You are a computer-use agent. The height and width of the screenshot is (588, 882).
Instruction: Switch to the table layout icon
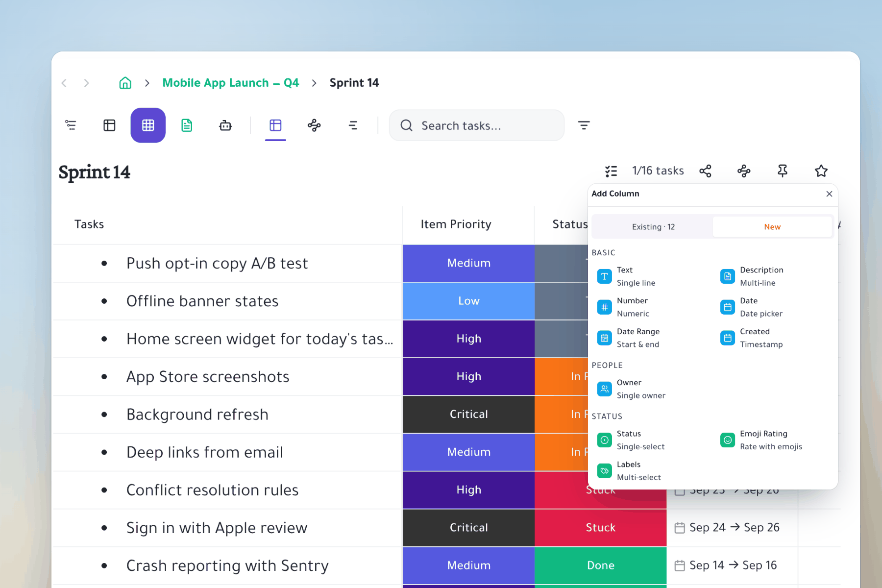click(x=109, y=125)
